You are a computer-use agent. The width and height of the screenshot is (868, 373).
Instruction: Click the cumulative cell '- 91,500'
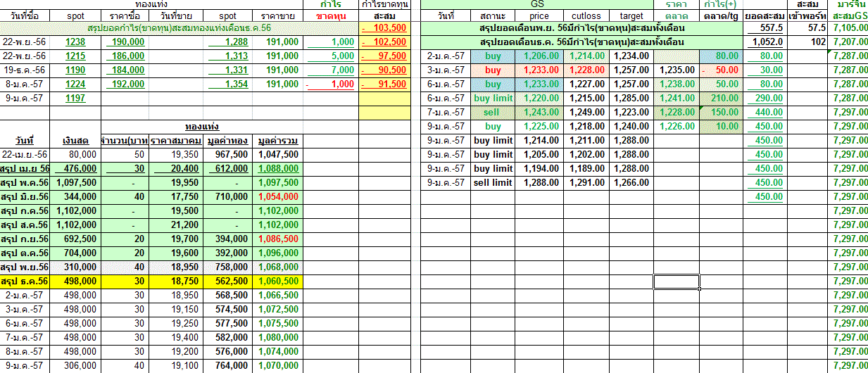pyautogui.click(x=384, y=84)
